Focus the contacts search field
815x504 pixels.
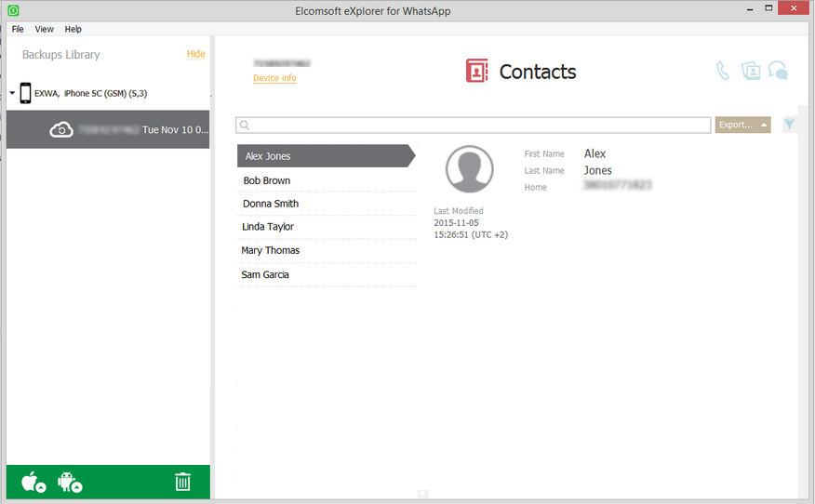click(473, 125)
